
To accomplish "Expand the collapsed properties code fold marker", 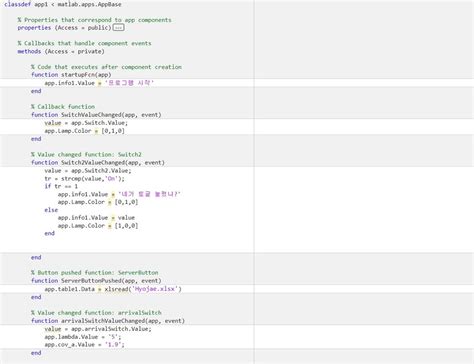I will (x=119, y=28).
